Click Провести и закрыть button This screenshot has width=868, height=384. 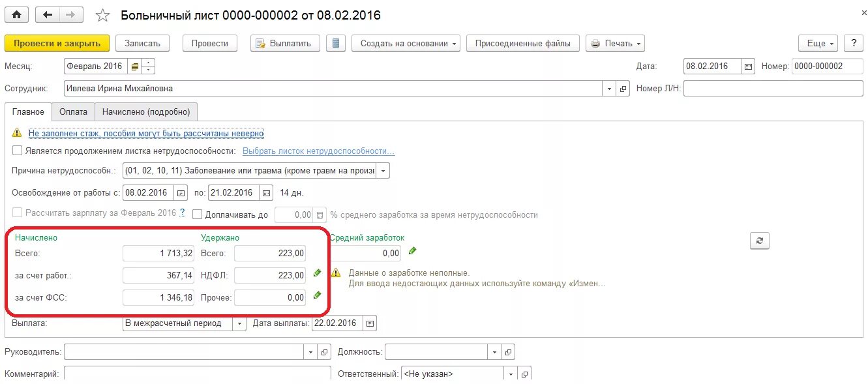pos(57,43)
